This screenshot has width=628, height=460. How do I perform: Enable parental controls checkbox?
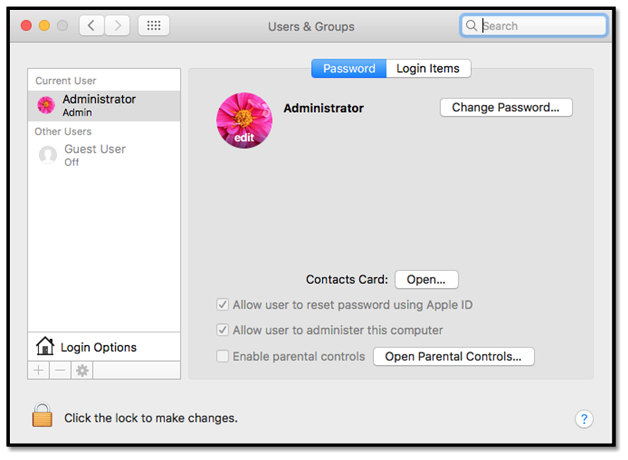point(223,356)
